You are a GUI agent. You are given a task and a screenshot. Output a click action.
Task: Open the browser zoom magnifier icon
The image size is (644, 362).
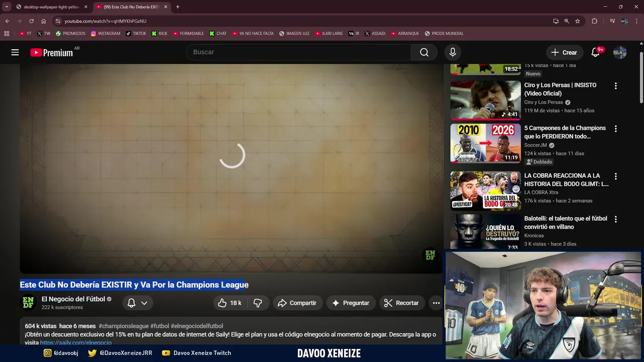point(567,21)
